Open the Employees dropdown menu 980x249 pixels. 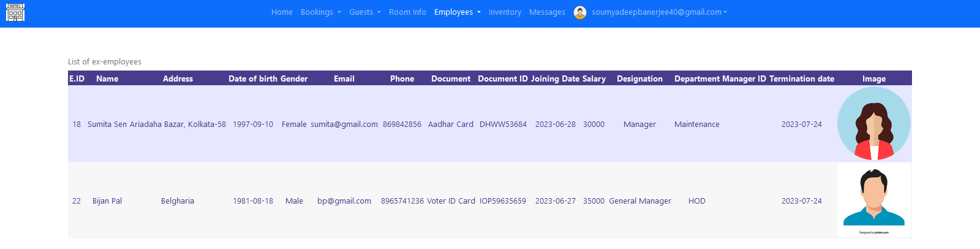[x=457, y=12]
